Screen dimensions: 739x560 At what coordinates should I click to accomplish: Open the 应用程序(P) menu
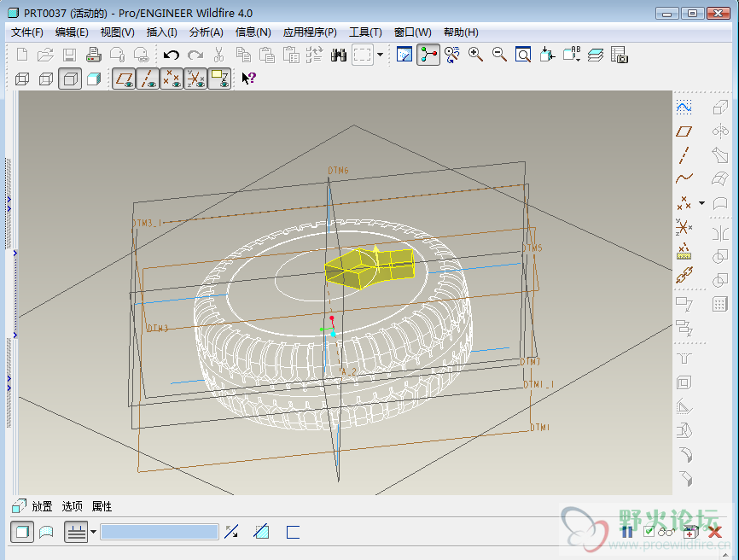pyautogui.click(x=310, y=32)
